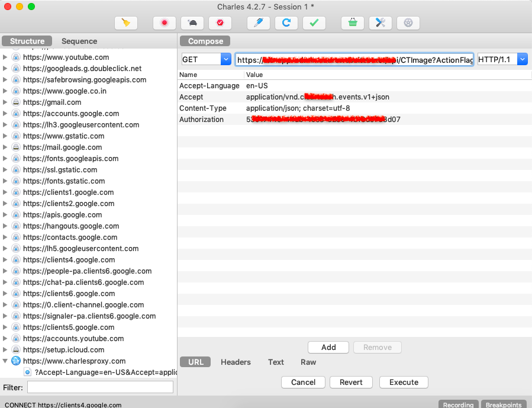Image resolution: width=532 pixels, height=408 pixels.
Task: Enable network throttling via the turtle icon
Action: pyautogui.click(x=192, y=23)
